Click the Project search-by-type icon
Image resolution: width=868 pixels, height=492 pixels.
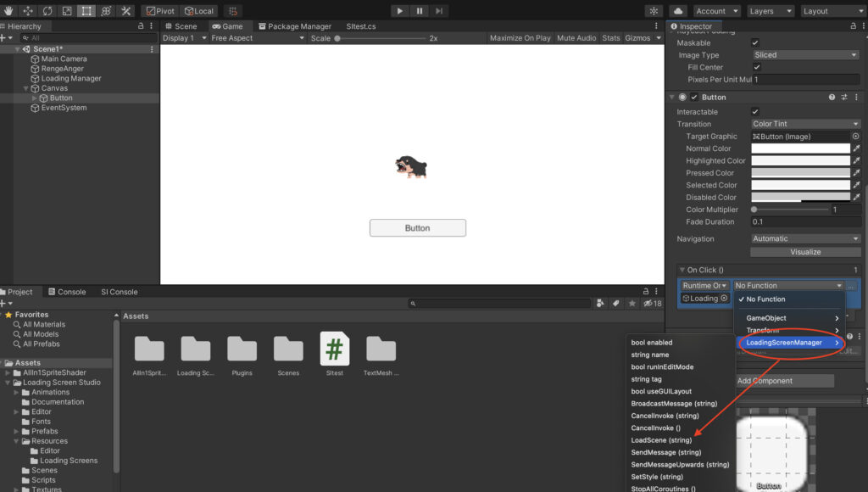coord(600,304)
